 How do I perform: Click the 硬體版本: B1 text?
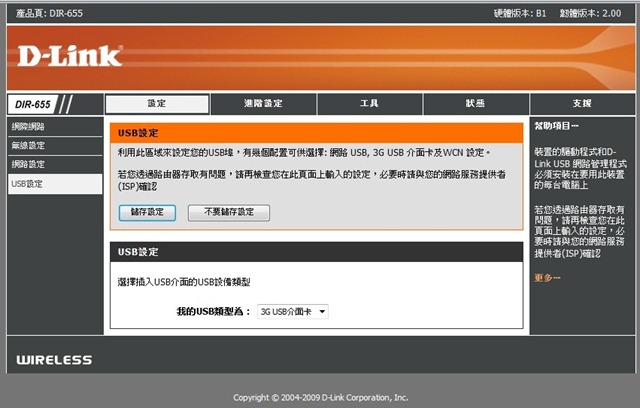(520, 13)
